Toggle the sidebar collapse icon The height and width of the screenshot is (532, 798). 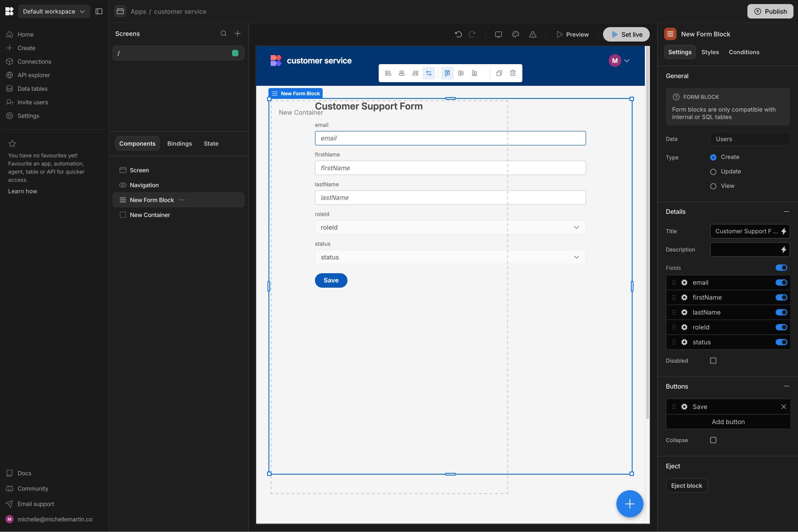(x=99, y=11)
